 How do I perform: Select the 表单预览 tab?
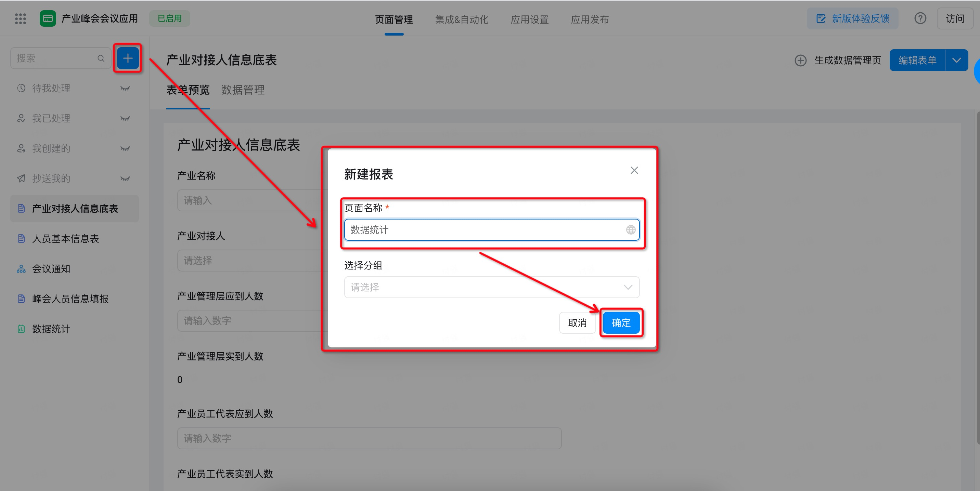click(188, 90)
